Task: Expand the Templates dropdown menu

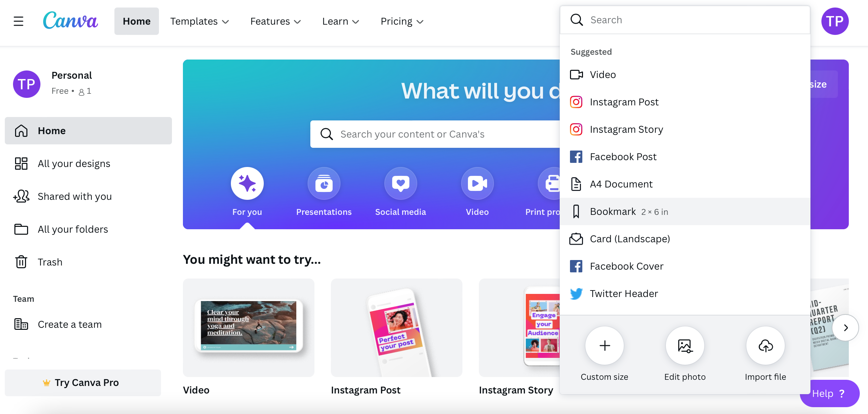Action: coord(200,21)
